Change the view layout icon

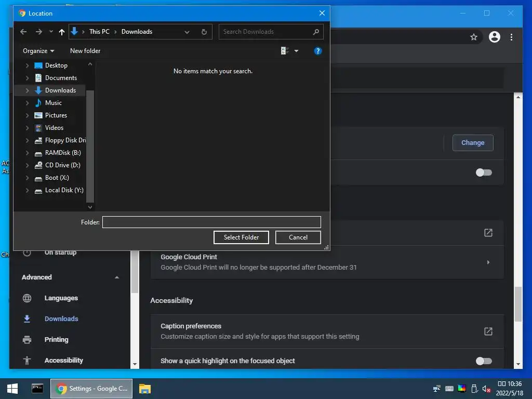(x=285, y=51)
